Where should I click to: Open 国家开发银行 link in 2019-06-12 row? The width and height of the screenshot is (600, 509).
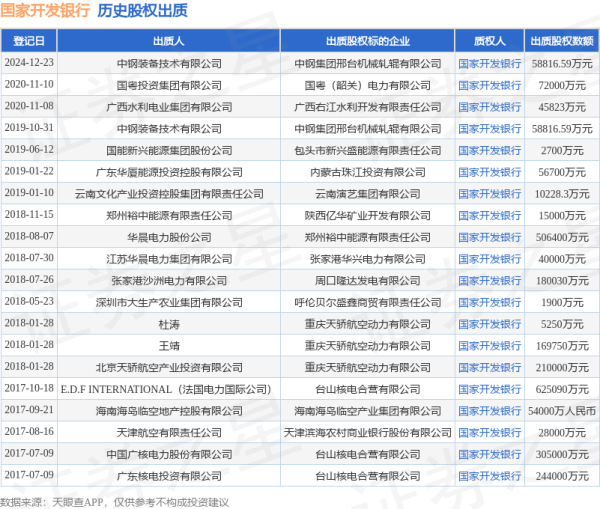click(x=489, y=150)
